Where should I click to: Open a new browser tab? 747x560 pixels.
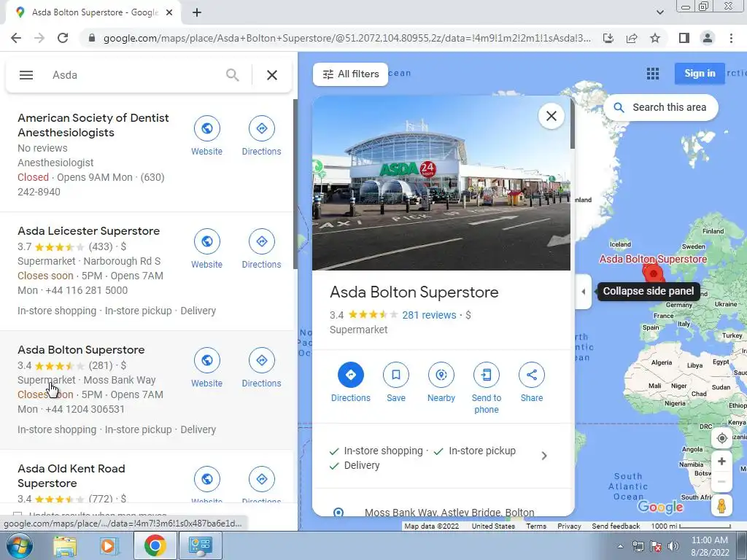point(197,13)
